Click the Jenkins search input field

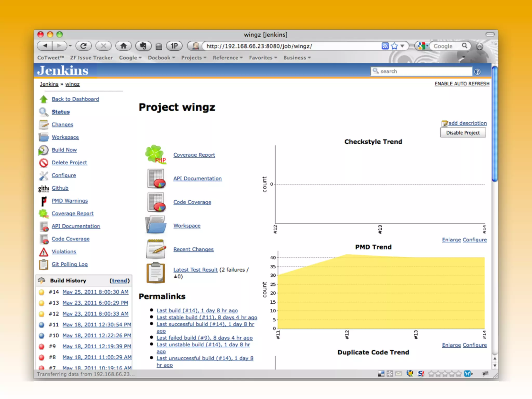tap(421, 71)
